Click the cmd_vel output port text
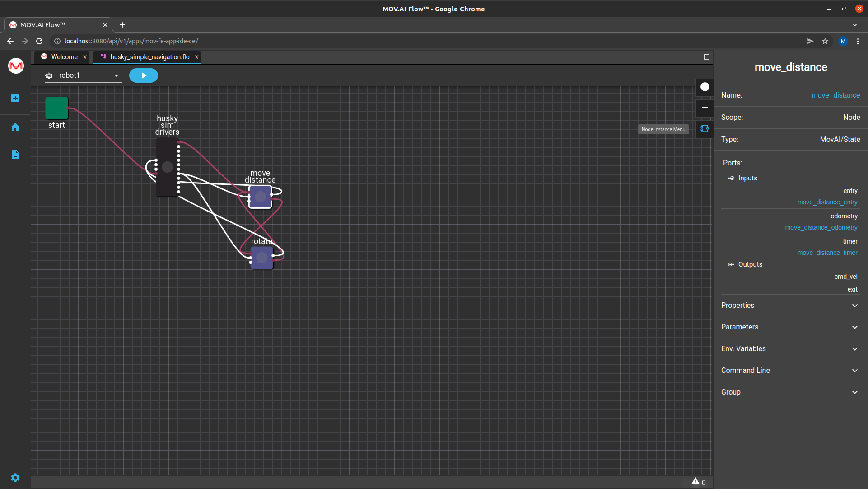This screenshot has height=489, width=868. click(845, 277)
